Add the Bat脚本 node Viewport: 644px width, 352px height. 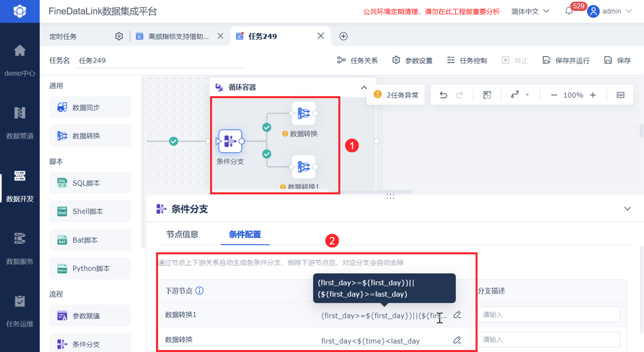point(90,240)
